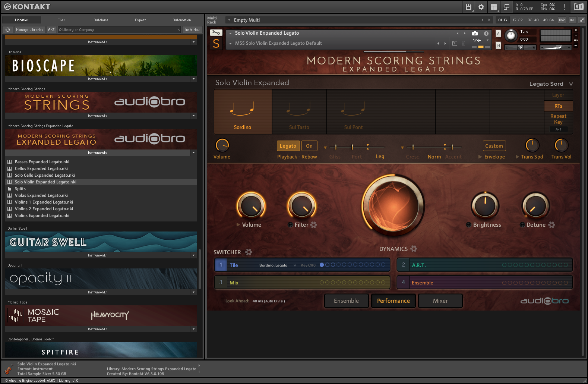
Task: Delete snapshot with the trash icon
Action: (463, 43)
